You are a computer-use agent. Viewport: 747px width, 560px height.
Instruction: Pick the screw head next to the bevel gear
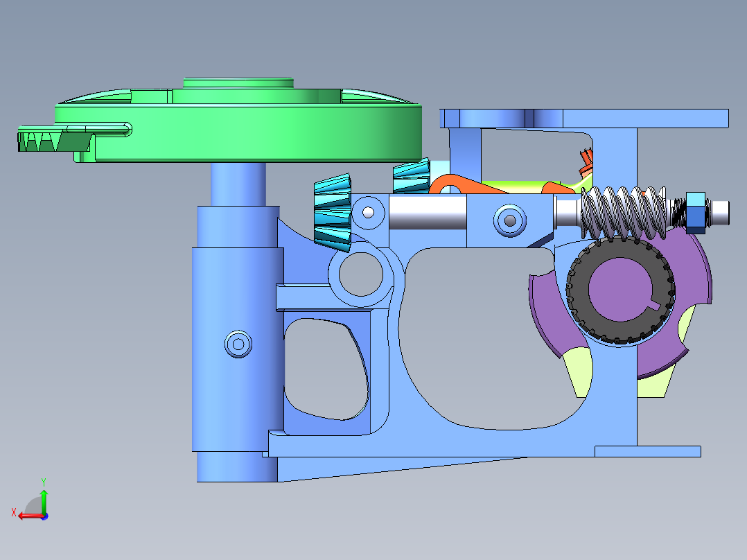368,213
